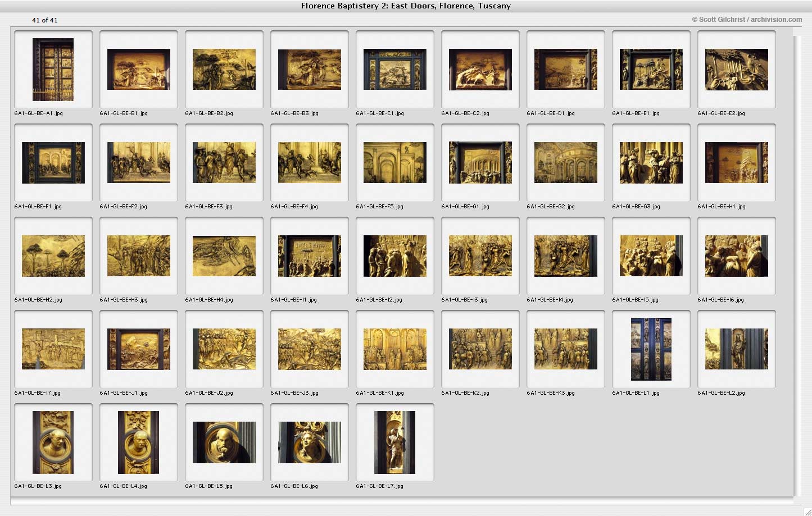
Task: View the niche statuette thumbnail 6A1-GL-BE-L7.jpg
Action: (x=395, y=442)
